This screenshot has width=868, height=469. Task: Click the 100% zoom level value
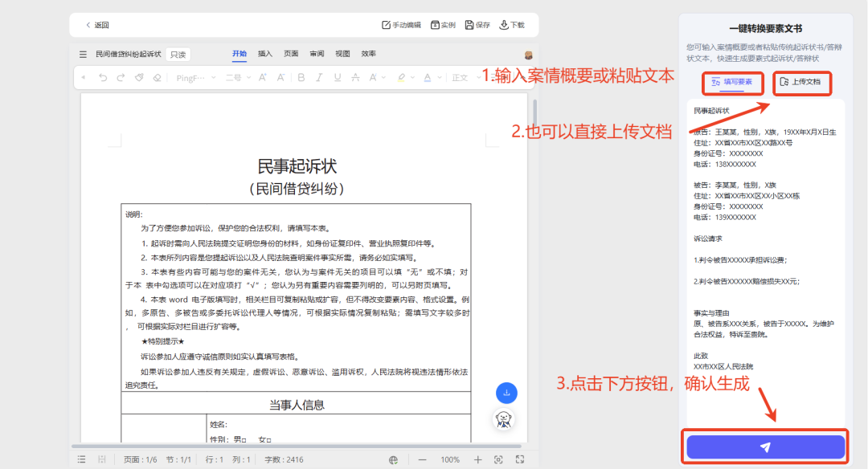(450, 459)
